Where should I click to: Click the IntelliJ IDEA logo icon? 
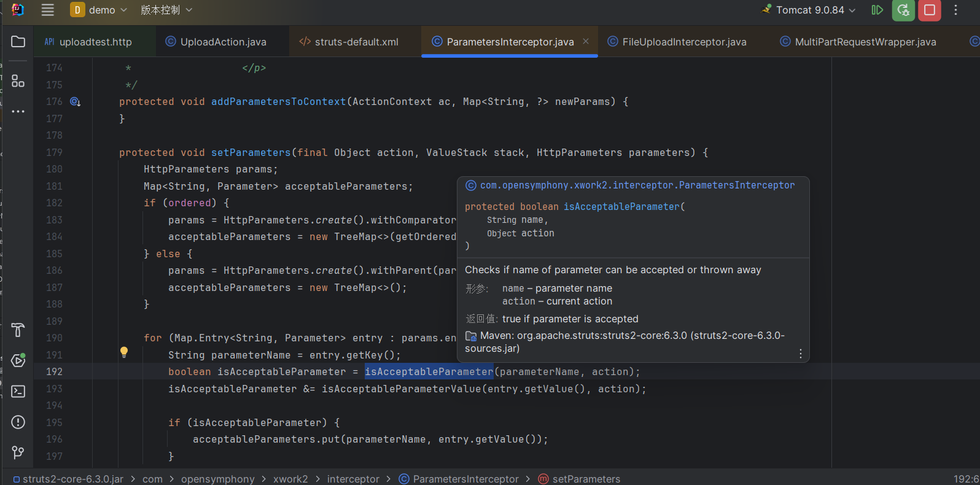click(x=18, y=10)
